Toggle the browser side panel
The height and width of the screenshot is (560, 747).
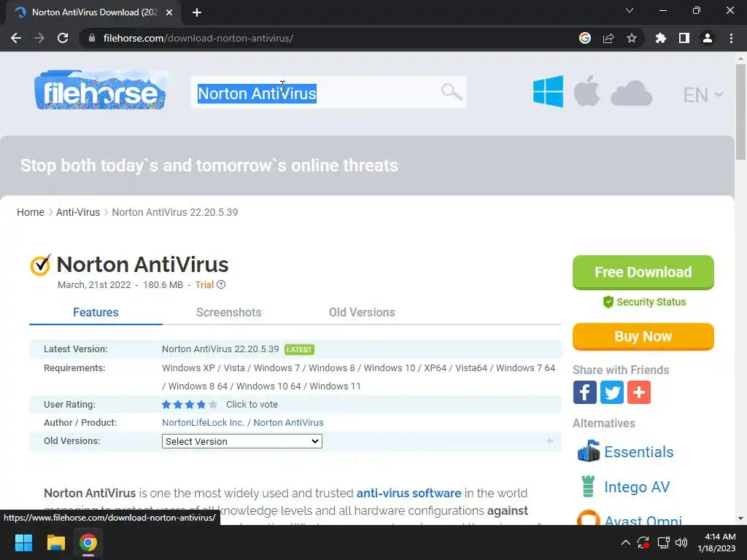coord(684,38)
